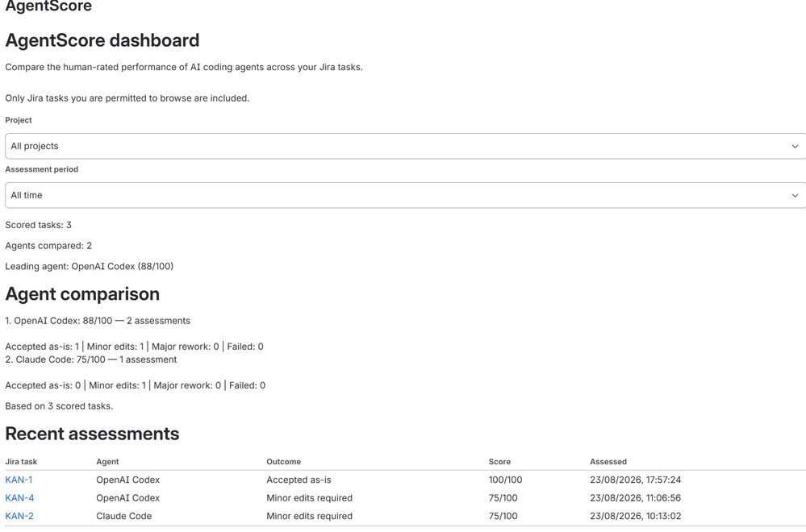Screen dimensions: 806x532
Task: Select the 'Scored tasks: 3' text
Action: 38,225
